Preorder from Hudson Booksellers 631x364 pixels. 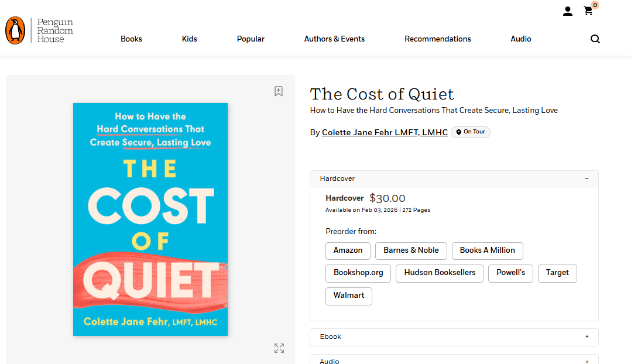tap(440, 273)
